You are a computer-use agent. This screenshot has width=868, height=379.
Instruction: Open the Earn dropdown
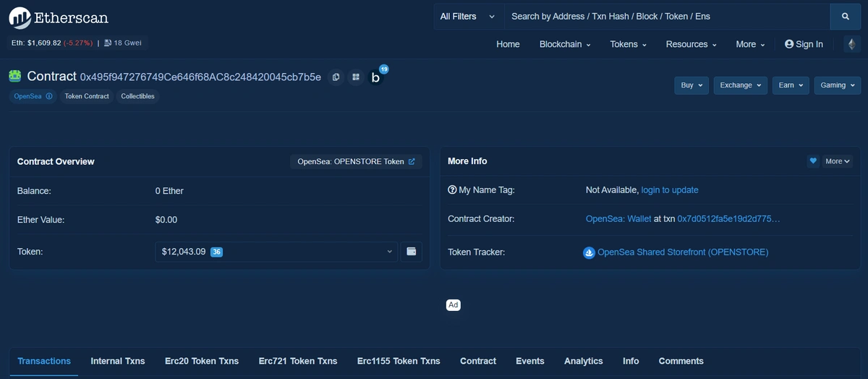(791, 85)
